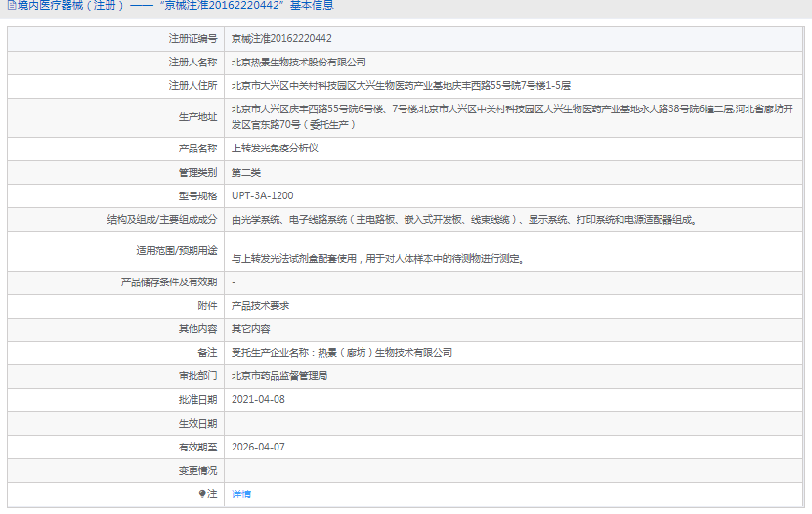Click the 生效日期 label
Screen dimensions: 812x514
point(197,424)
